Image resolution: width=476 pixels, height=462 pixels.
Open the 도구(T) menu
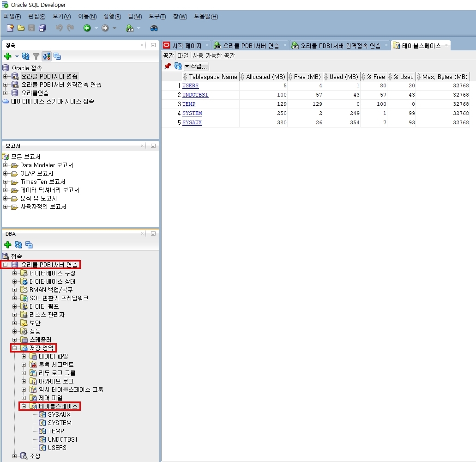pyautogui.click(x=157, y=17)
